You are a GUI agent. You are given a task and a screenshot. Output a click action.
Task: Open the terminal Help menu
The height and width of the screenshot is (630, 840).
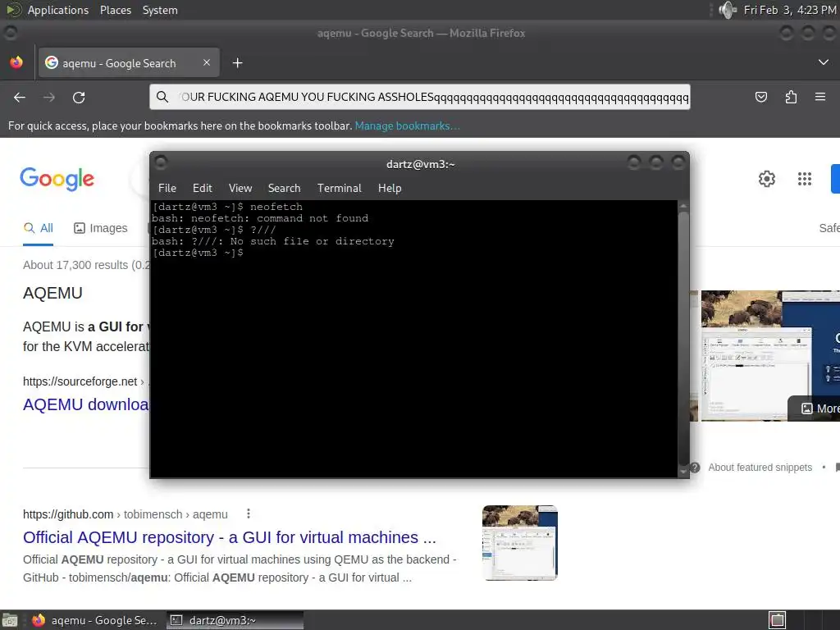coord(390,188)
